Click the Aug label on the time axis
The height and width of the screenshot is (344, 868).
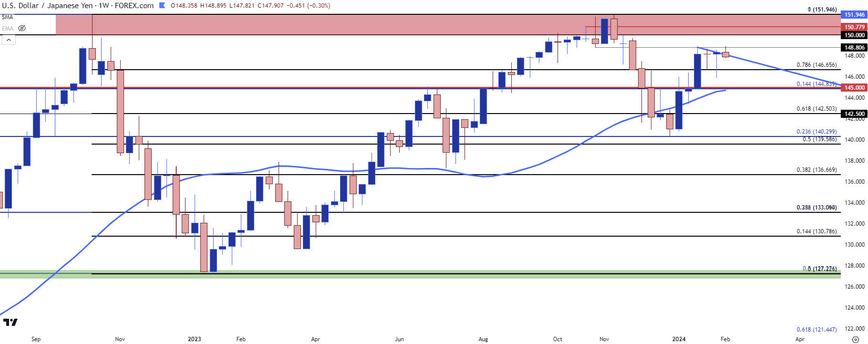point(483,339)
